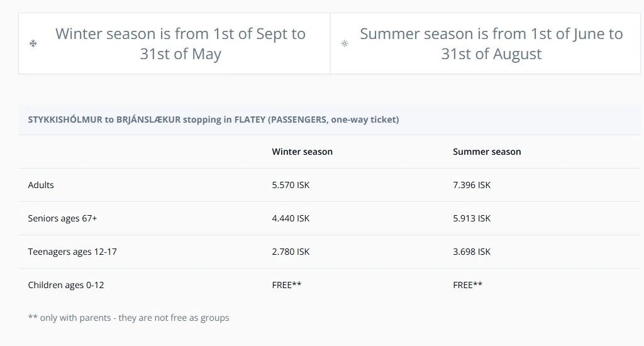Click the snowflake winter icon
The image size is (644, 346).
[x=33, y=43]
